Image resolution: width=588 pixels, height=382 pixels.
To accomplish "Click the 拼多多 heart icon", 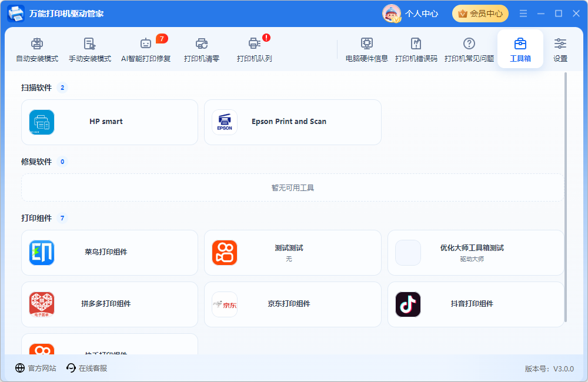I will pos(42,304).
